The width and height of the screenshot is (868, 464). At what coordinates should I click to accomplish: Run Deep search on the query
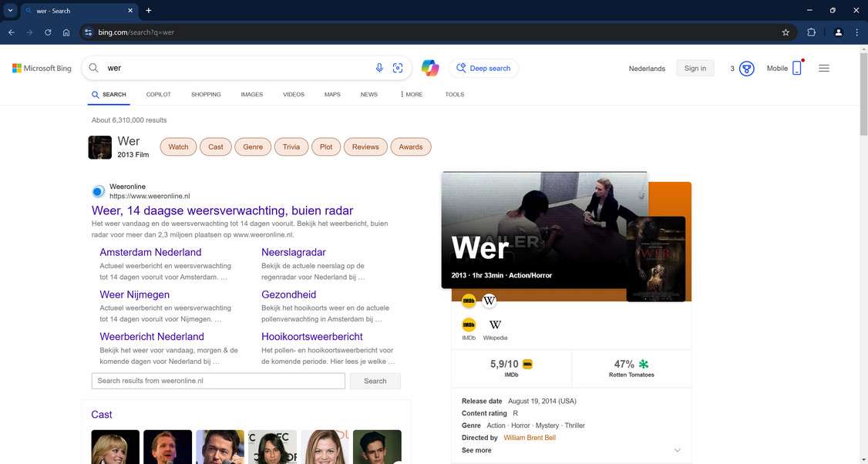[x=484, y=68]
